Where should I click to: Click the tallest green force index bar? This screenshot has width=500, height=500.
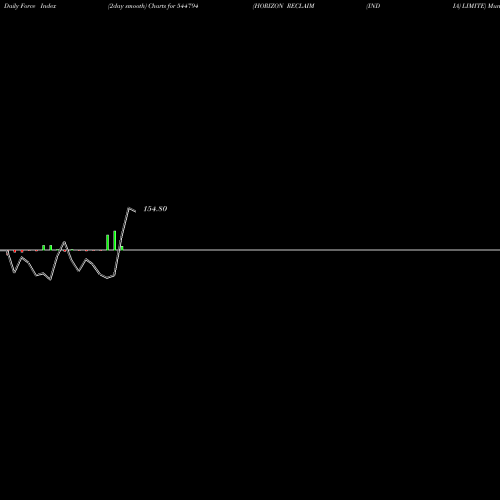[x=115, y=240]
